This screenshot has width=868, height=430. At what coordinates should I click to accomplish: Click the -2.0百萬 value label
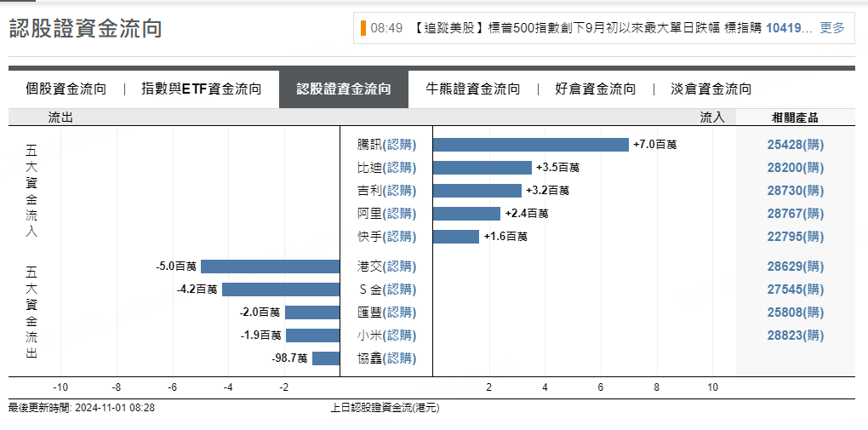260,312
